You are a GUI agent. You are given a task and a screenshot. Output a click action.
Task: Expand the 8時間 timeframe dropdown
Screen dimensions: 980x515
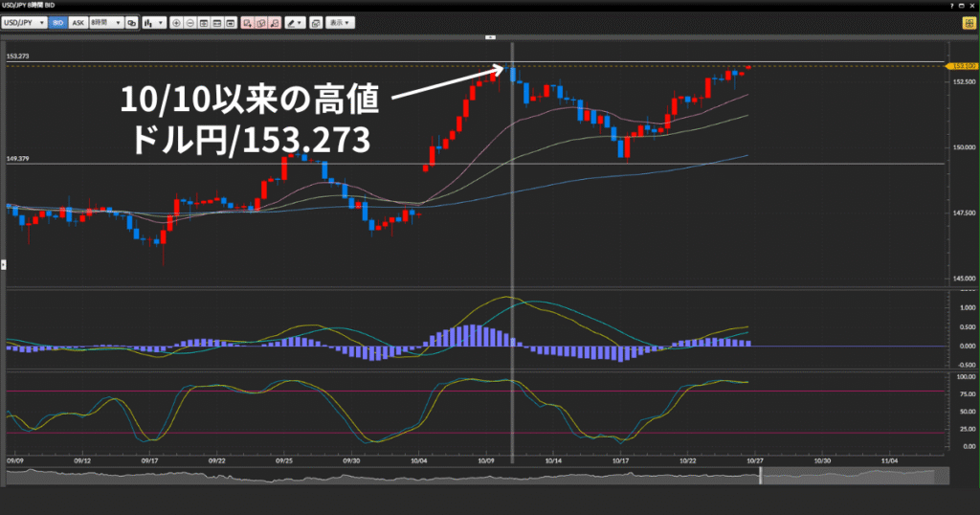tap(104, 21)
